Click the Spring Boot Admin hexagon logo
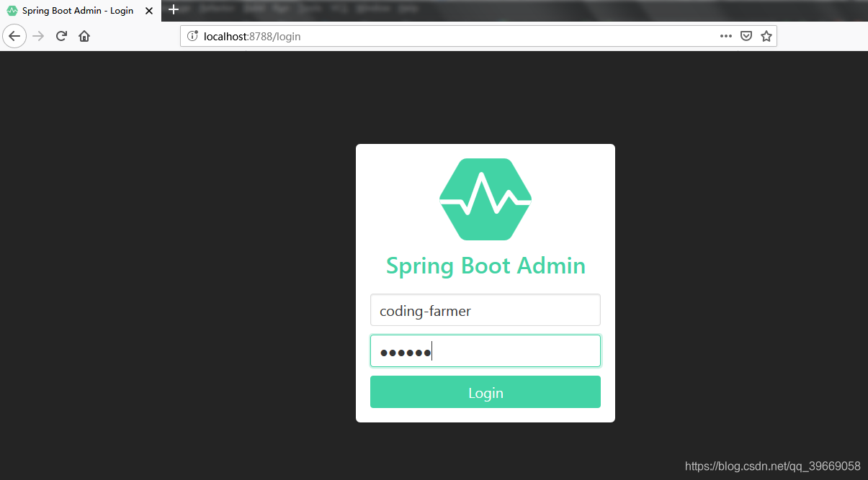Screen dimensions: 868x480 coord(486,199)
